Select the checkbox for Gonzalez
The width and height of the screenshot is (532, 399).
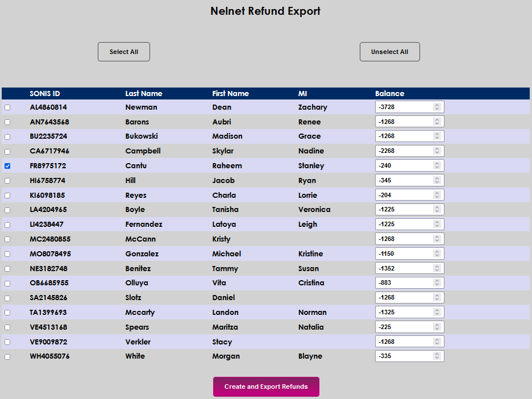pyautogui.click(x=7, y=253)
